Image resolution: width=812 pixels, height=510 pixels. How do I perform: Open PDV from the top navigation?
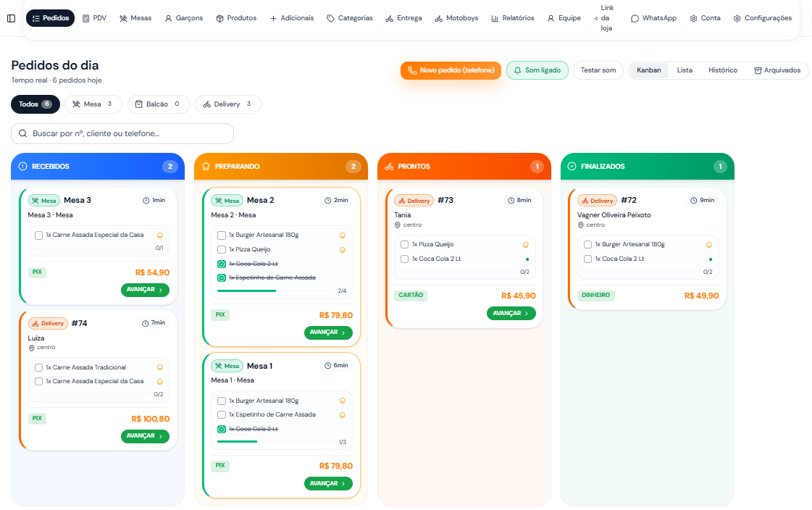point(95,18)
